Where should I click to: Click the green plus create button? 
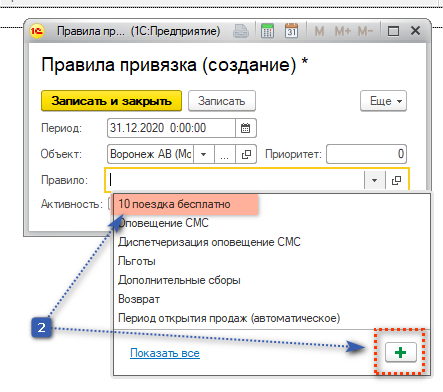(400, 352)
